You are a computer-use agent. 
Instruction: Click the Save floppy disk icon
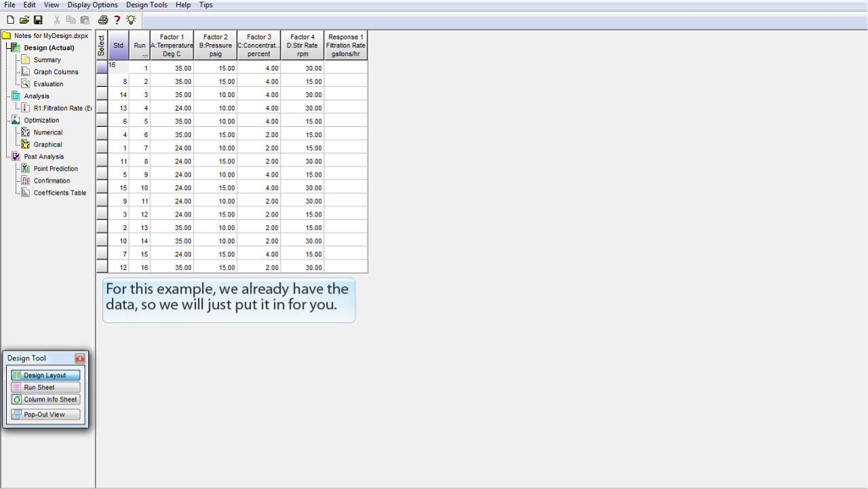tap(39, 20)
